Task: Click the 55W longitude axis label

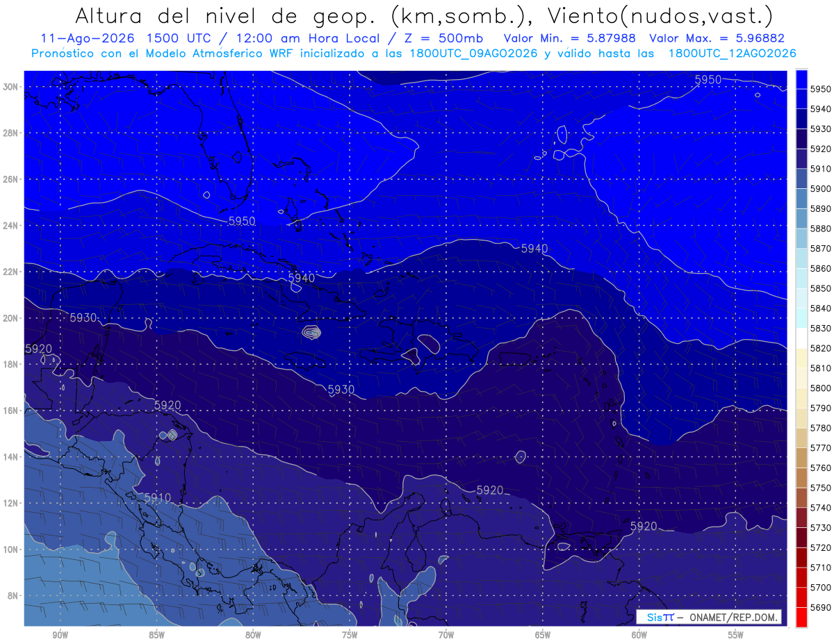Action: 736,635
